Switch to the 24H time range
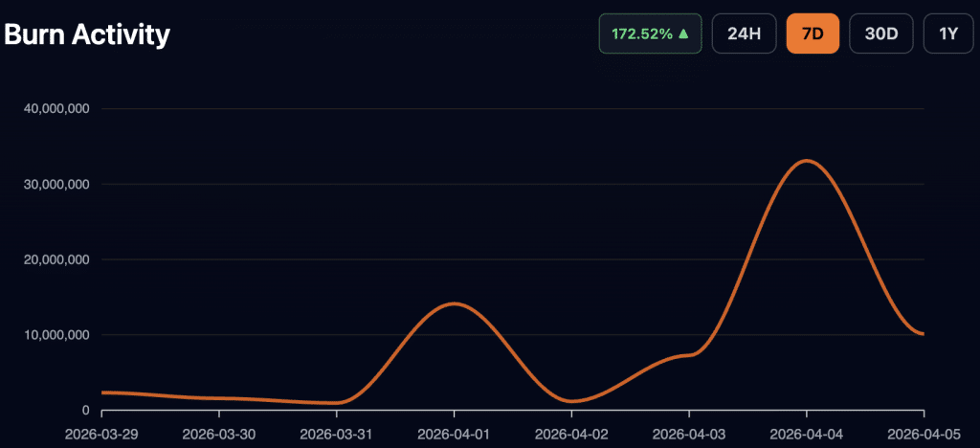The image size is (980, 448). tap(744, 34)
